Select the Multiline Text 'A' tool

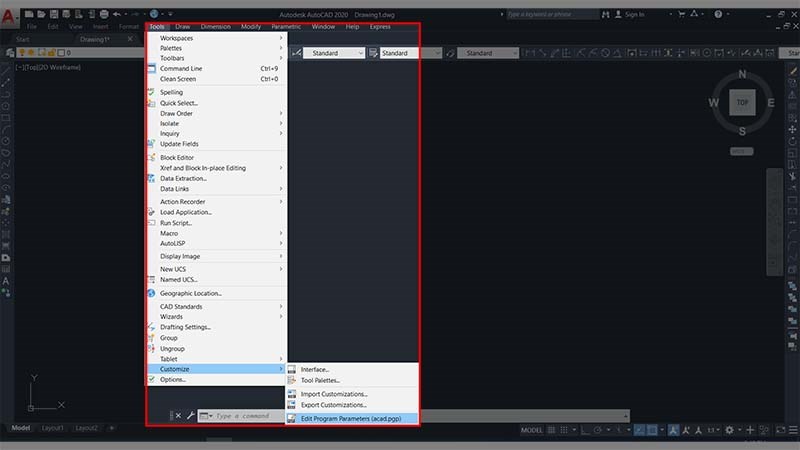pos(6,281)
